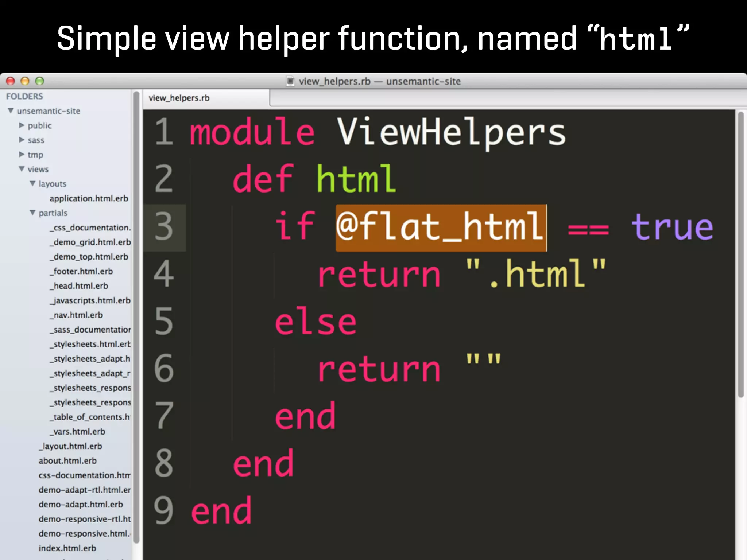Click the green zoom window button
This screenshot has width=747, height=560.
click(x=39, y=81)
